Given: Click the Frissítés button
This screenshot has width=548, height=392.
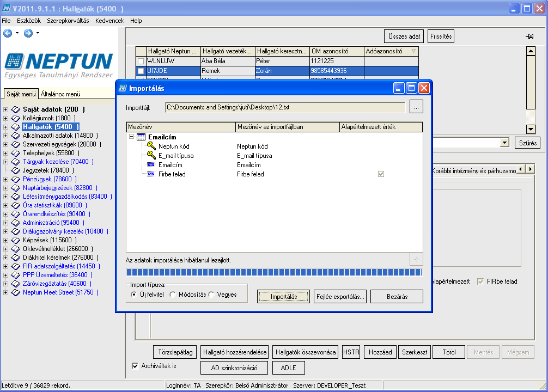Looking at the screenshot, I should click(441, 36).
